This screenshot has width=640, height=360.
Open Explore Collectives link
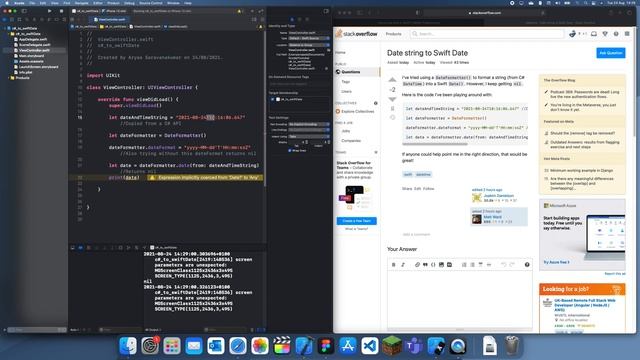click(x=358, y=111)
